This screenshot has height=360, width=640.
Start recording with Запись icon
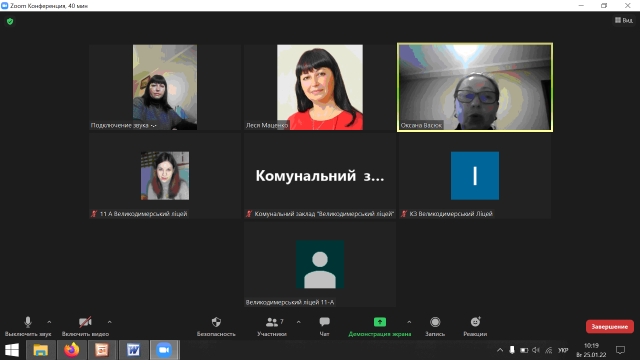click(435, 322)
